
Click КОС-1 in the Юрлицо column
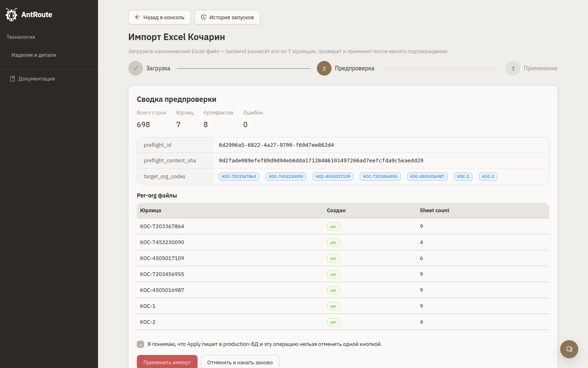148,306
